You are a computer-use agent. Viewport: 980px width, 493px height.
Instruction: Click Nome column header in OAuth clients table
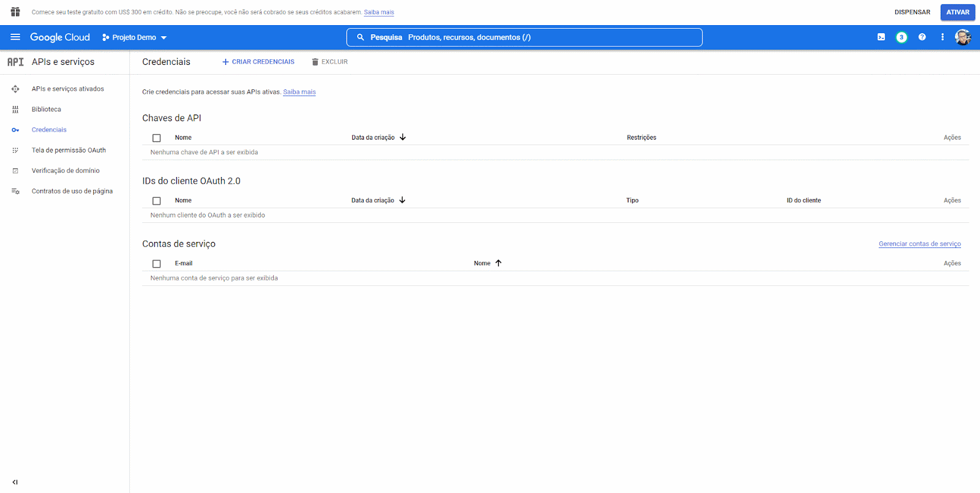pyautogui.click(x=183, y=201)
